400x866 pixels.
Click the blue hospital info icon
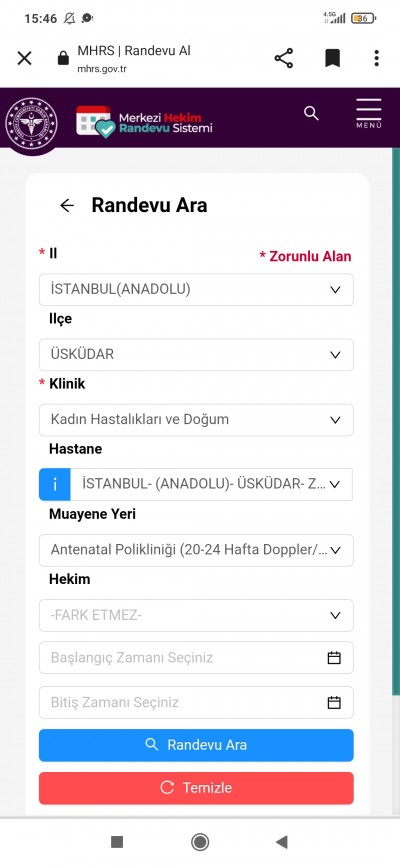55,484
